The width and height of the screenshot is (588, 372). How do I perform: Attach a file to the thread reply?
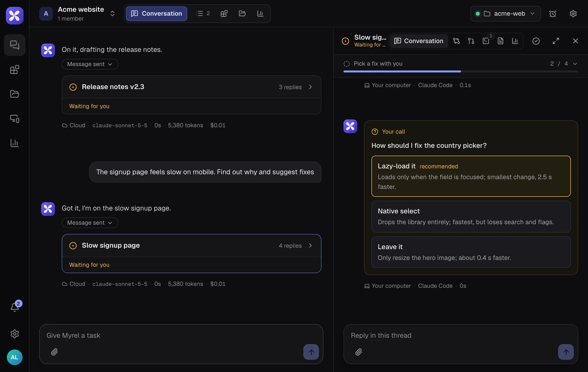(359, 352)
